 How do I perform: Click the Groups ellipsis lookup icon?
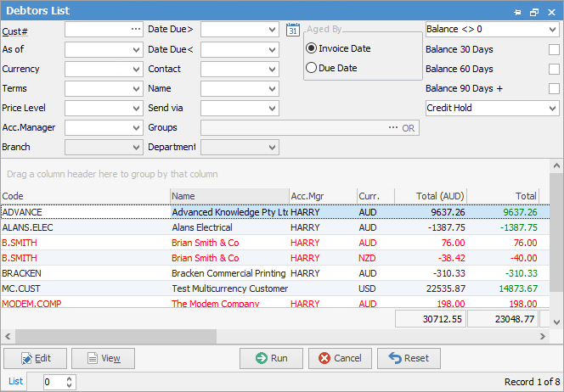coord(392,127)
